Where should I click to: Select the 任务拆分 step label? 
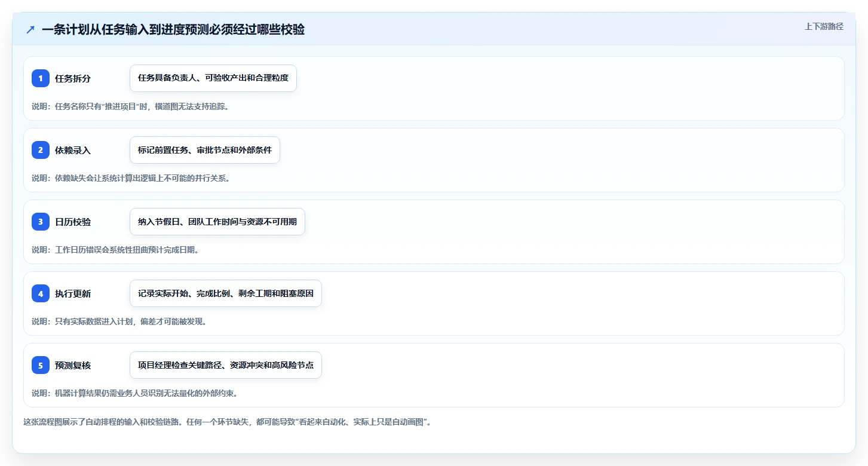tap(73, 78)
